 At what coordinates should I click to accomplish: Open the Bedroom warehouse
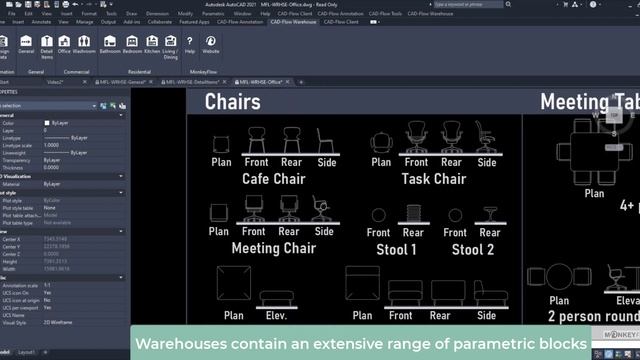[132, 44]
